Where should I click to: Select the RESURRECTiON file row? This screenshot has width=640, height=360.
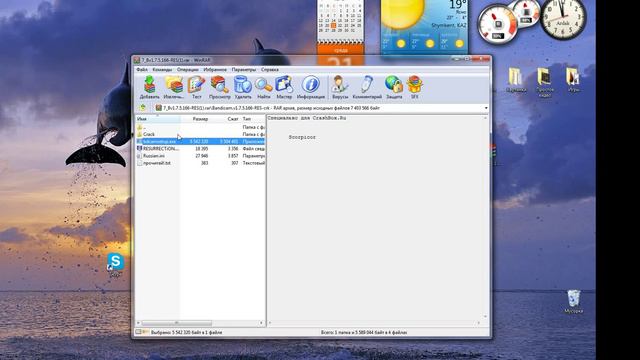click(x=200, y=149)
